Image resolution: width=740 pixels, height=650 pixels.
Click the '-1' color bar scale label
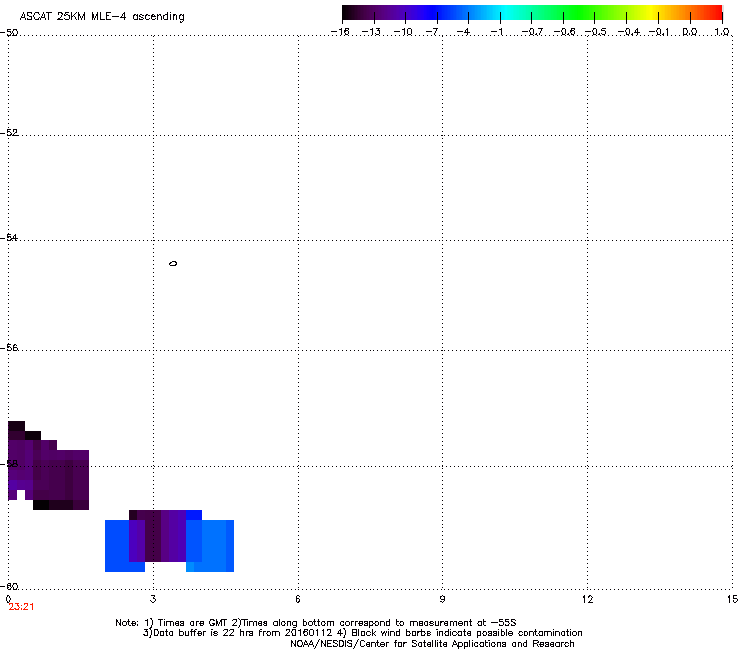click(496, 32)
